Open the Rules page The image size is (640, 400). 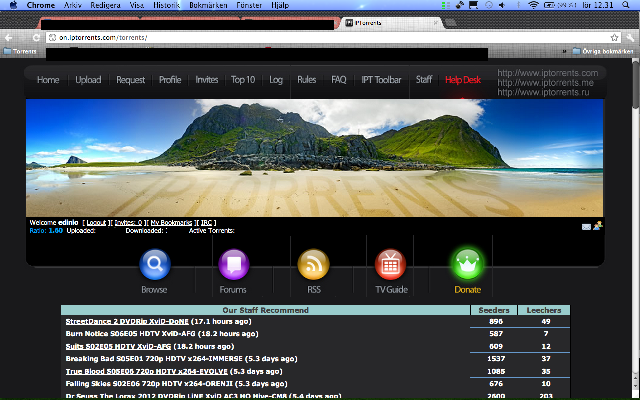pos(307,80)
